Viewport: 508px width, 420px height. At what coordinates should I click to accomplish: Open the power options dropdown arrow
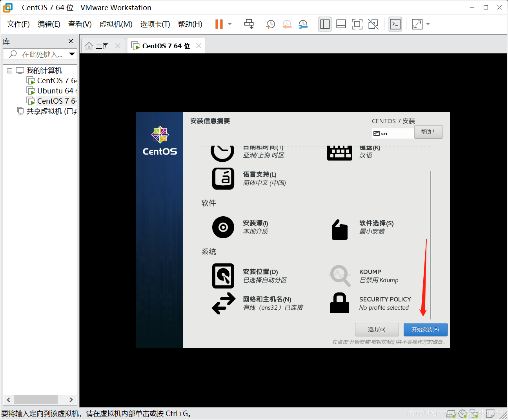[x=230, y=24]
